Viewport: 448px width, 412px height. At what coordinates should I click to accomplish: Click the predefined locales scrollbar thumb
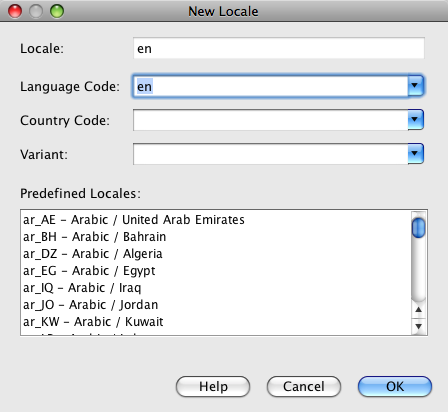[418, 228]
